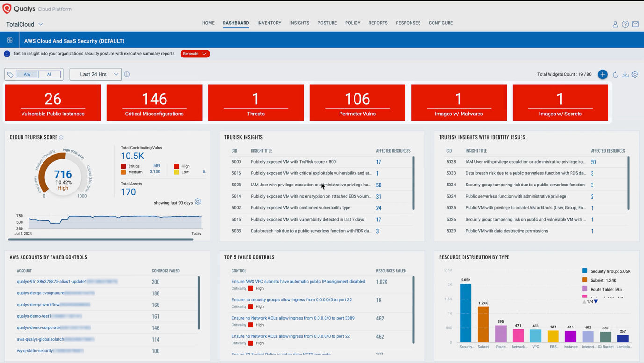644x363 pixels.
Task: Click Cloud TruRisk Score info icon
Action: pos(61,137)
